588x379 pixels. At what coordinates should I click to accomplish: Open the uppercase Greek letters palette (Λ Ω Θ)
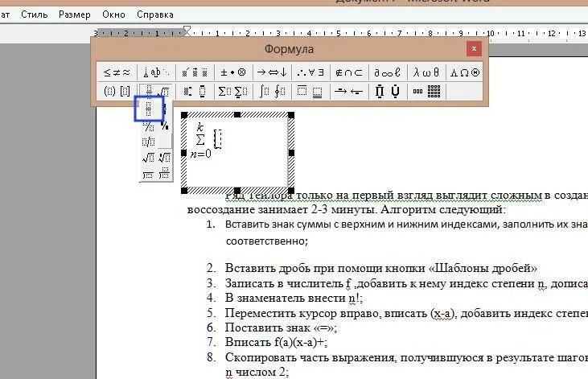pos(465,72)
